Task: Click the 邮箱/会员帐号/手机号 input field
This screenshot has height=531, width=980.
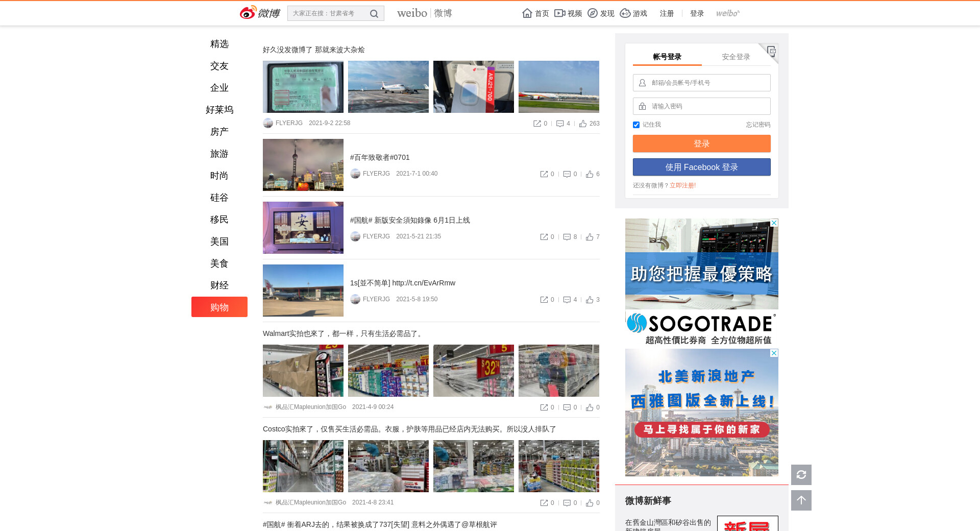Action: pos(702,83)
